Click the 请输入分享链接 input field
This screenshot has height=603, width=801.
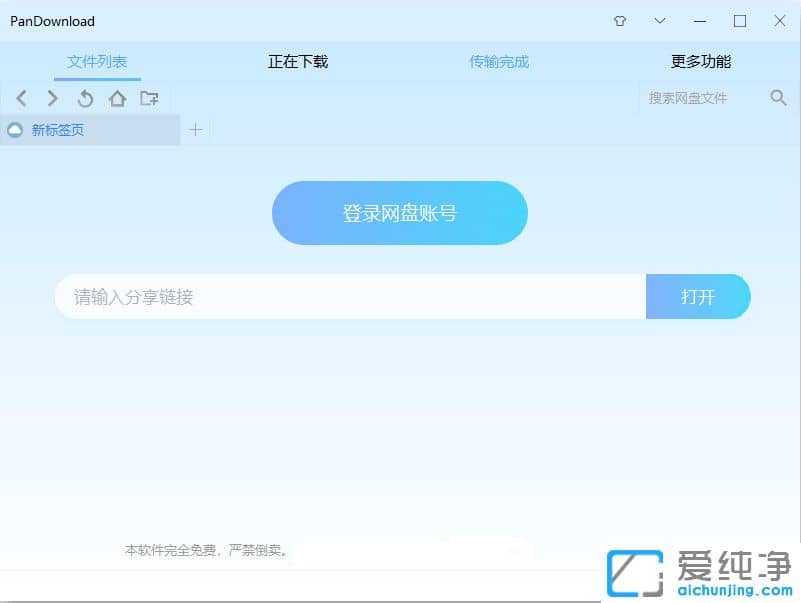350,296
